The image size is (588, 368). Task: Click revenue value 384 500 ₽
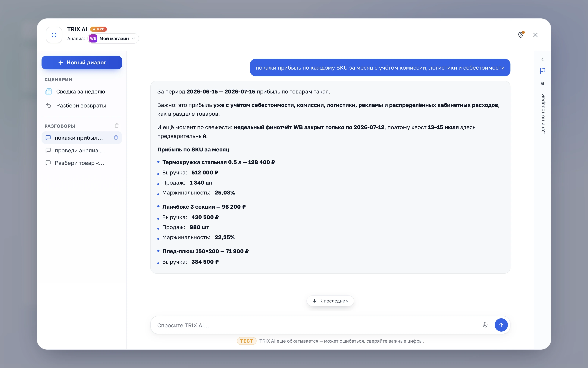205,262
